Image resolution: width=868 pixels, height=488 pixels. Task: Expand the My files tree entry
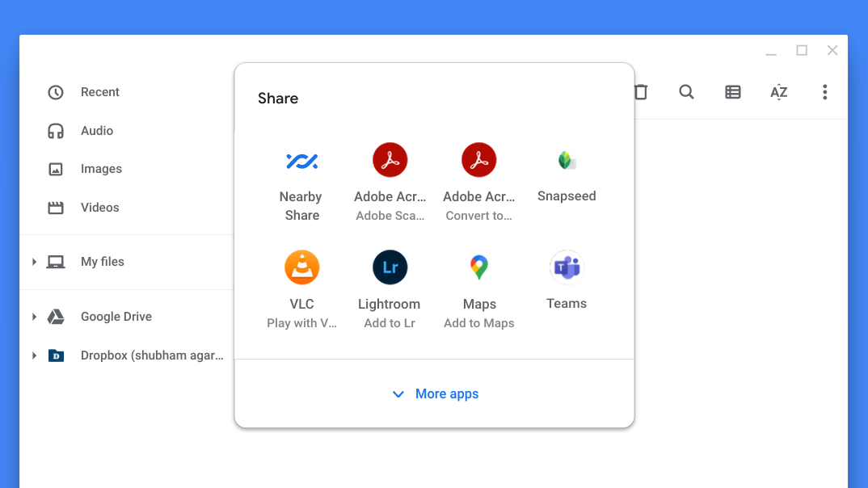(33, 262)
